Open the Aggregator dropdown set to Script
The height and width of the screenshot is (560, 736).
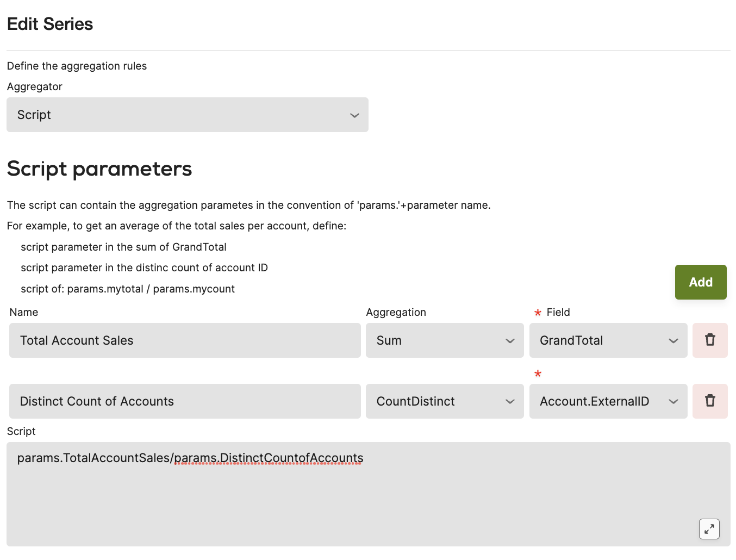tap(188, 115)
